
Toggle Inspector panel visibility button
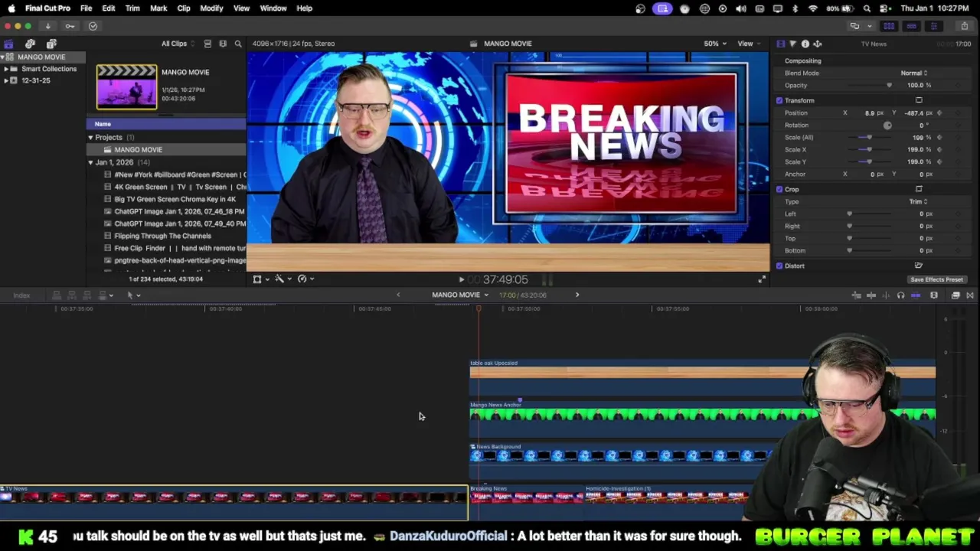click(933, 26)
